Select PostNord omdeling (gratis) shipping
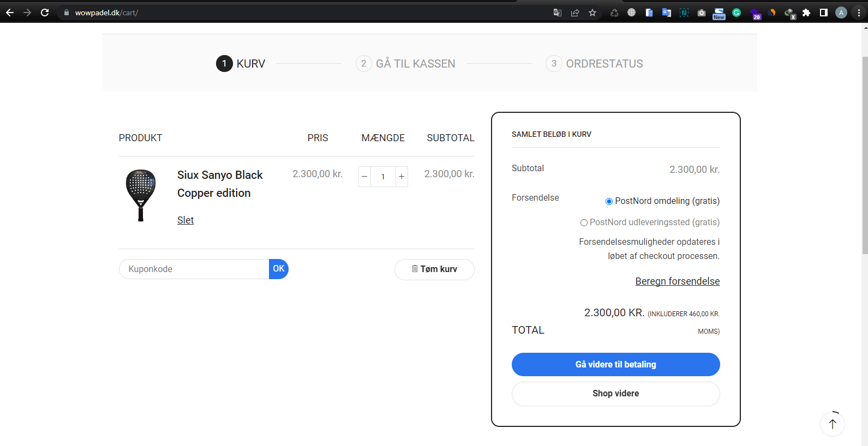868x446 pixels. point(609,201)
